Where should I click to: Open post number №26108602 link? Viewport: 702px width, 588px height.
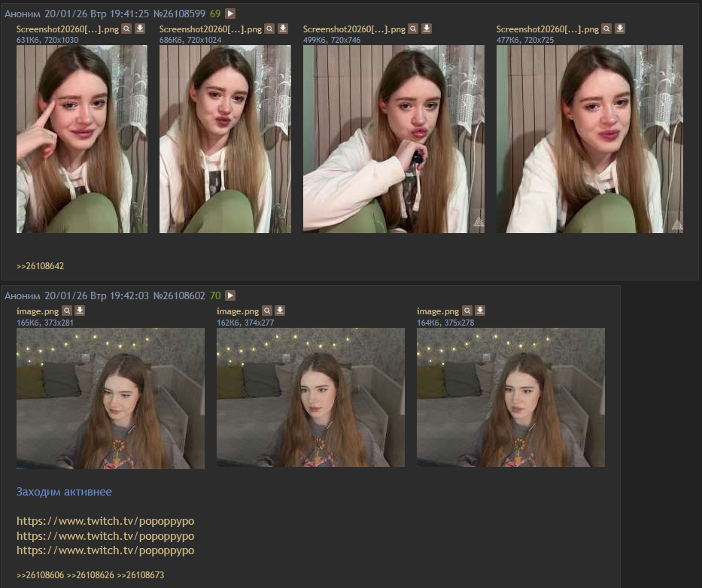point(179,296)
